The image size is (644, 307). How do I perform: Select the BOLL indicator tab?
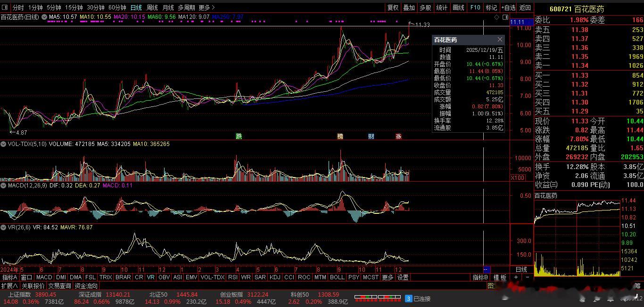337,277
